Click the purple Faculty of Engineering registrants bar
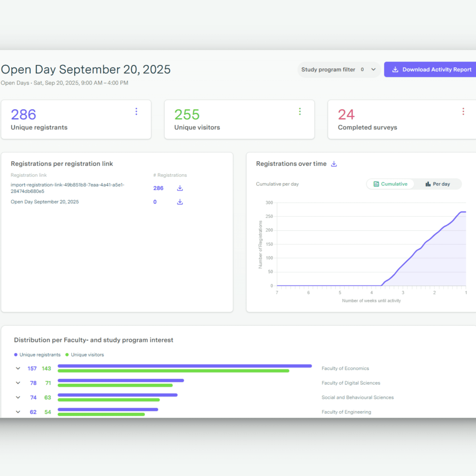This screenshot has height=476, width=476. (108, 410)
